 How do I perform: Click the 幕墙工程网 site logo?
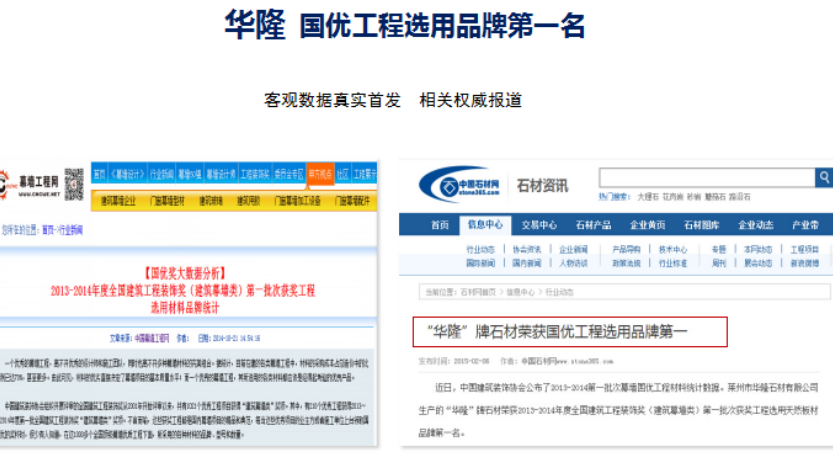pos(30,185)
